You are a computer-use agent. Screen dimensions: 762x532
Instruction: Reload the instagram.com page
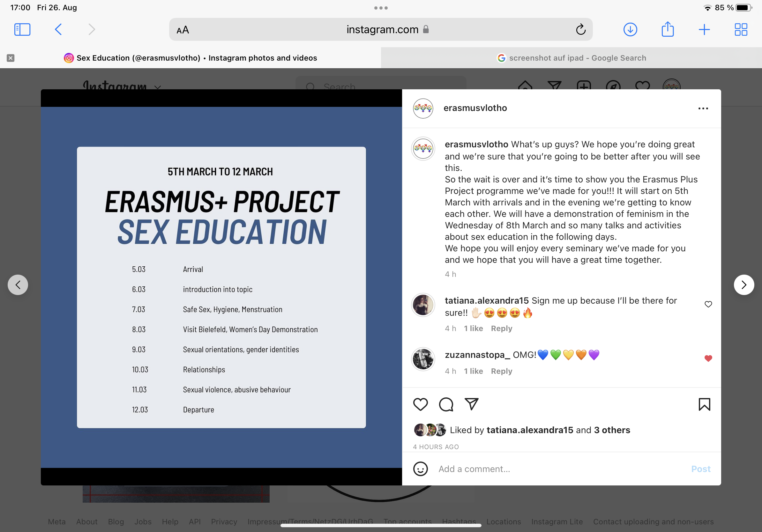pyautogui.click(x=580, y=30)
